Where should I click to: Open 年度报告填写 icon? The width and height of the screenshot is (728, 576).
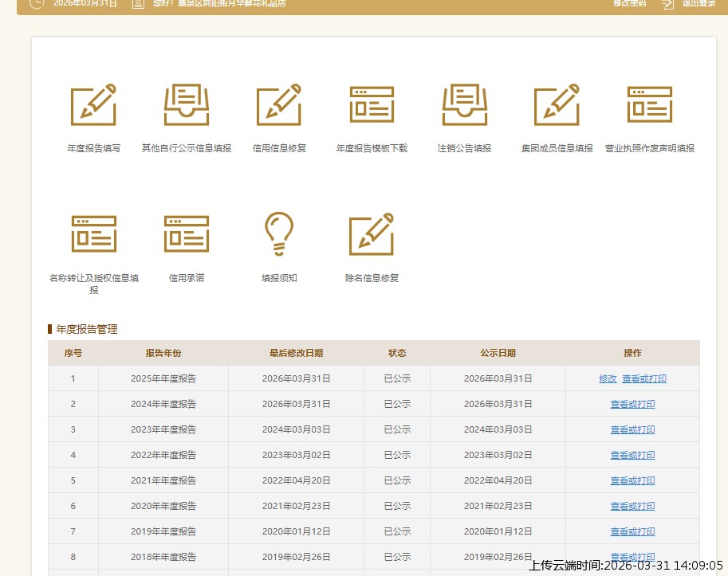point(93,105)
